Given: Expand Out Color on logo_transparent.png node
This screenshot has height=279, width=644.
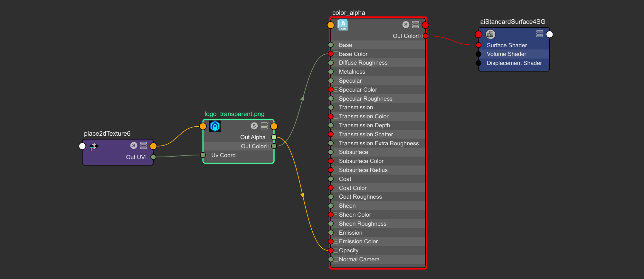Looking at the screenshot, I should [x=268, y=146].
